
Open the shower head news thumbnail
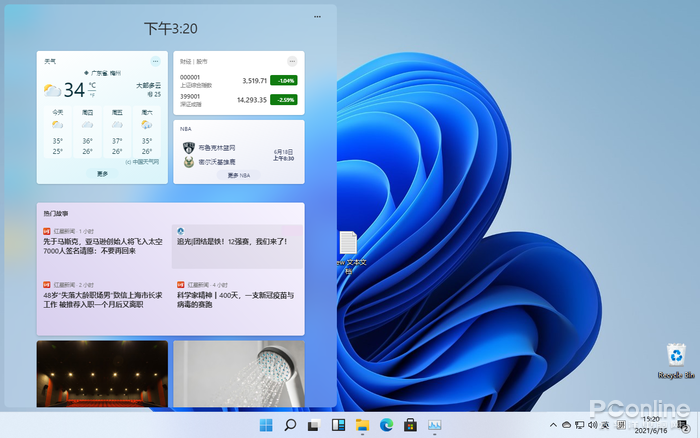(238, 373)
